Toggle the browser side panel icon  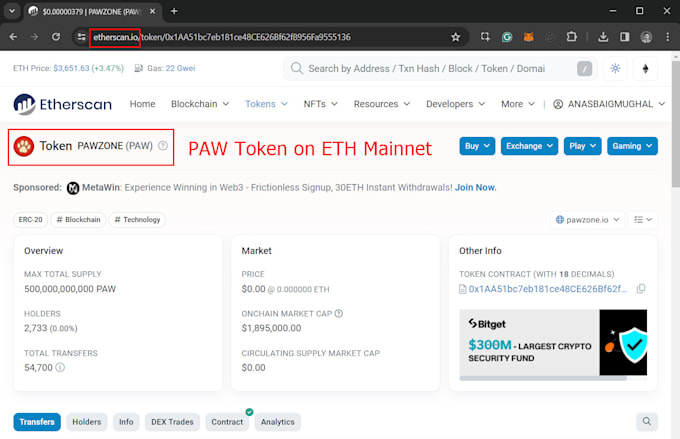coord(624,37)
